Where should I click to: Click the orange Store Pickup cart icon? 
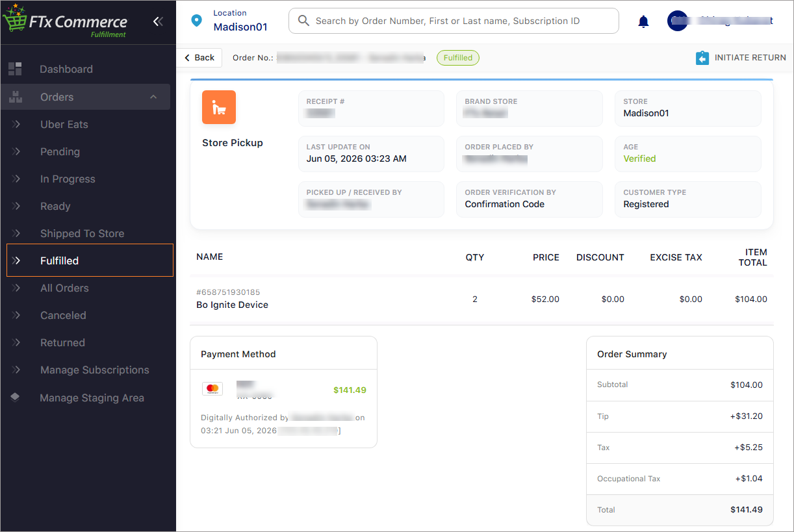click(219, 107)
